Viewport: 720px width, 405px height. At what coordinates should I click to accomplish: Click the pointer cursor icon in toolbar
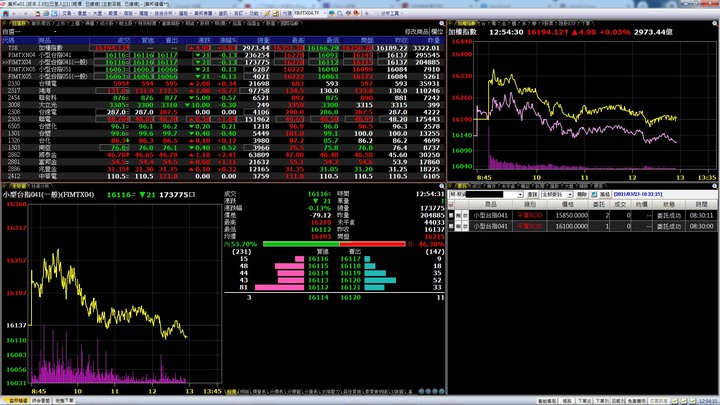(366, 14)
